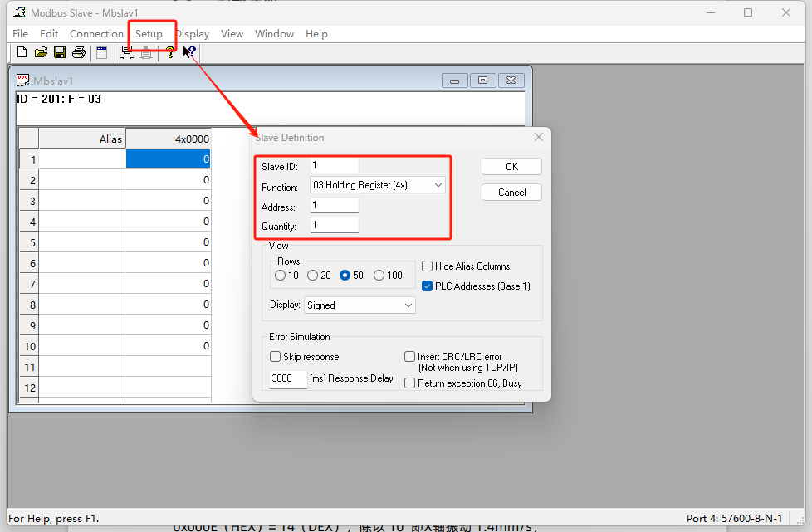Image resolution: width=812 pixels, height=532 pixels.
Task: Uncheck PLC Addresses (Base 1)
Action: tap(427, 286)
